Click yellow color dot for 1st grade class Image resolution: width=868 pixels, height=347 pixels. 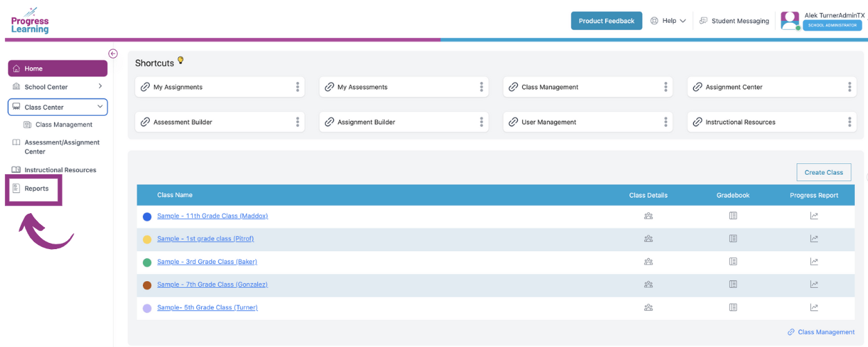147,239
